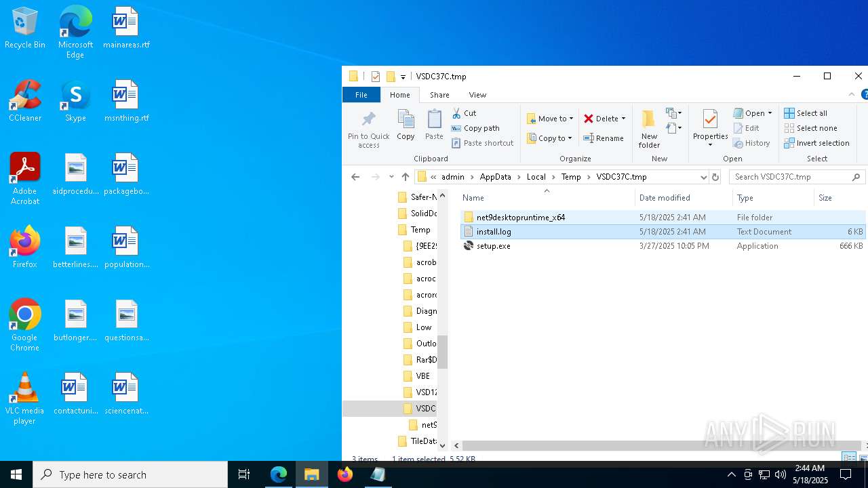Screen dimensions: 868x488
Task: Open the File menu tab
Action: (x=361, y=95)
